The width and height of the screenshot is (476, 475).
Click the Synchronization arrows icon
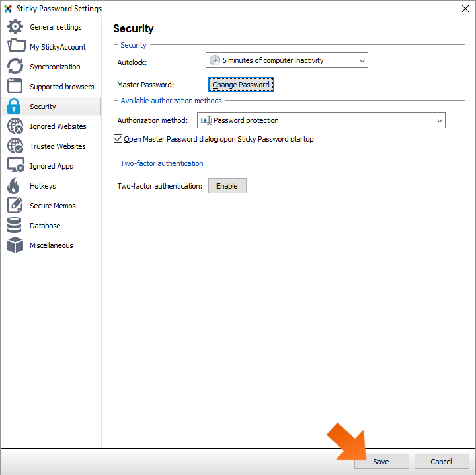(15, 66)
